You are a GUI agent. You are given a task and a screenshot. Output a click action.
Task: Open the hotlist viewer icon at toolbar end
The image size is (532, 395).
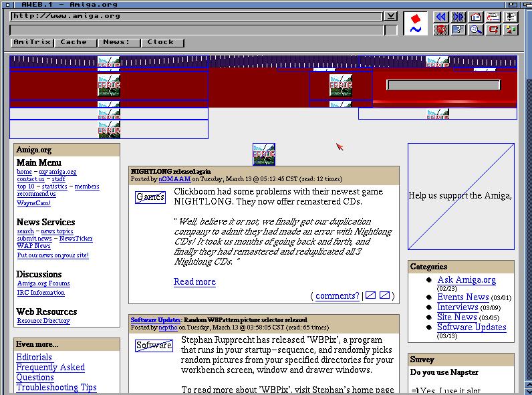511,17
